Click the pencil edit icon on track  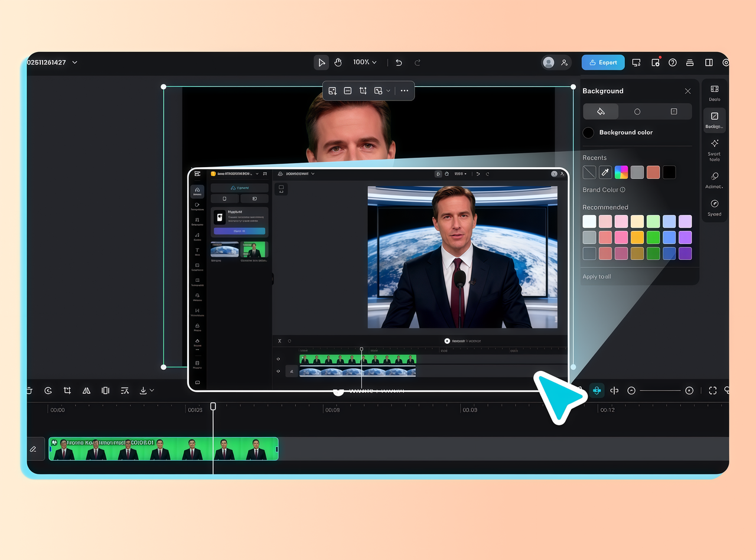pos(33,450)
